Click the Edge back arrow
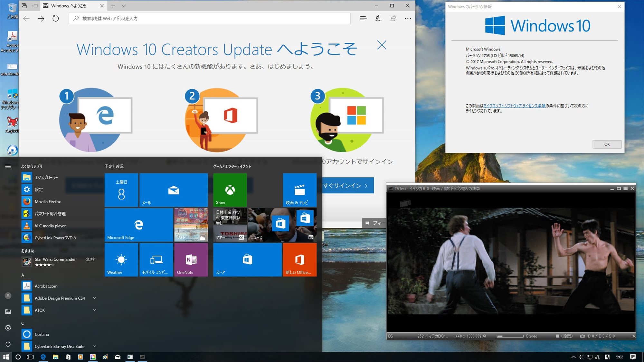Screen dimensions: 644x362 coord(26,19)
